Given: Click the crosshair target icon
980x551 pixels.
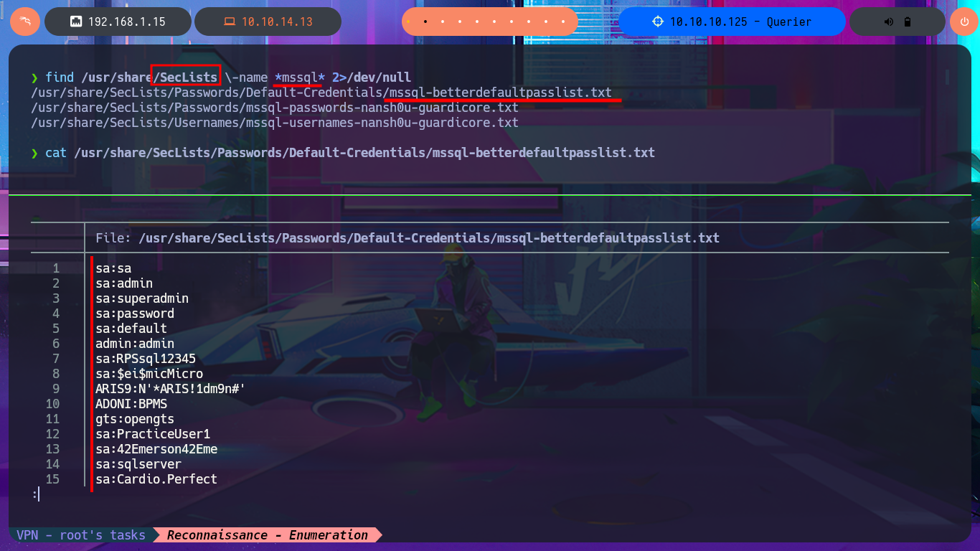Looking at the screenshot, I should click(657, 22).
